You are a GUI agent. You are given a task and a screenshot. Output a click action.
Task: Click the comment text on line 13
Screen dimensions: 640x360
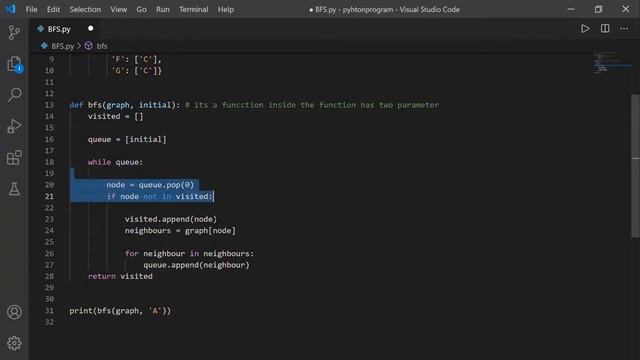click(312, 105)
